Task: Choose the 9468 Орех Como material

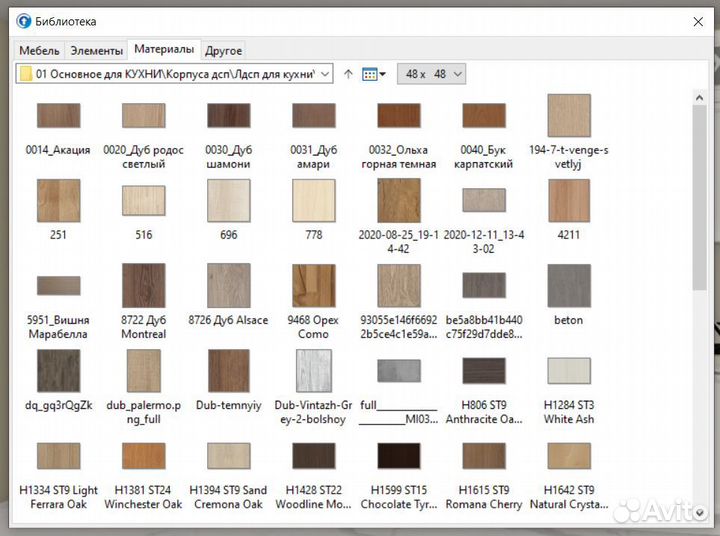Action: tap(313, 285)
